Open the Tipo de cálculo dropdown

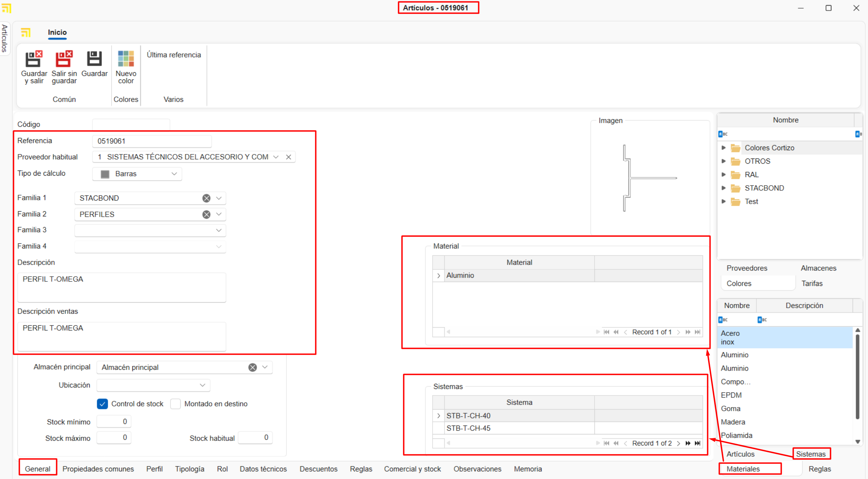(174, 174)
